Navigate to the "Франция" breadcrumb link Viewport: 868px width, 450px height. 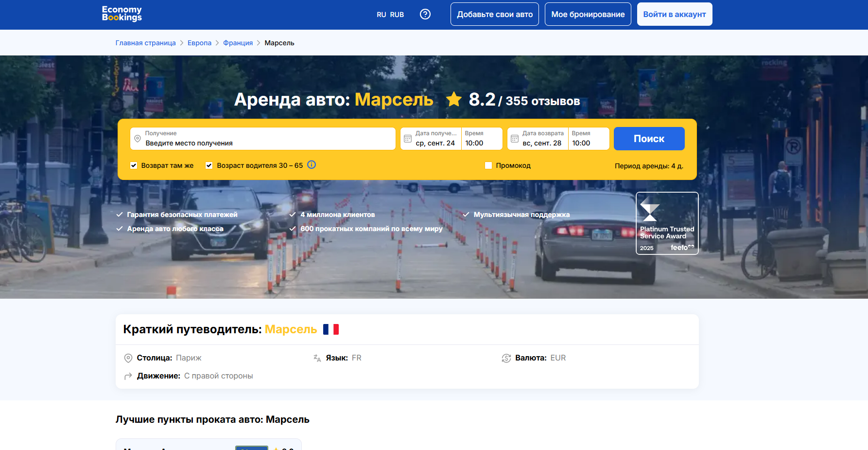click(238, 43)
